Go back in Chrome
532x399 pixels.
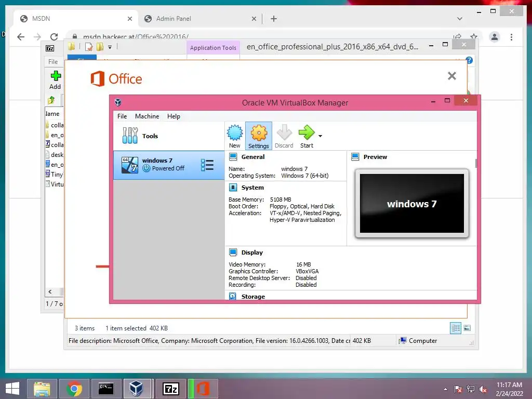pyautogui.click(x=21, y=37)
